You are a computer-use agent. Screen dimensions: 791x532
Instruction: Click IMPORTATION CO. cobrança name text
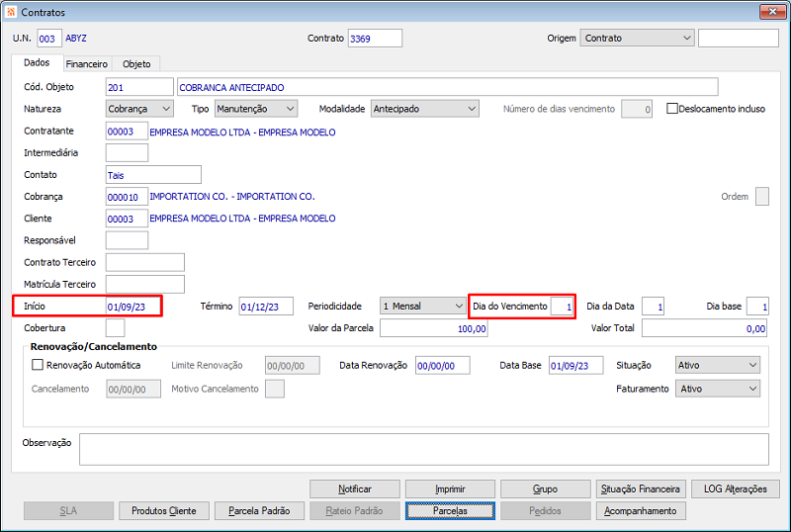[x=232, y=197]
